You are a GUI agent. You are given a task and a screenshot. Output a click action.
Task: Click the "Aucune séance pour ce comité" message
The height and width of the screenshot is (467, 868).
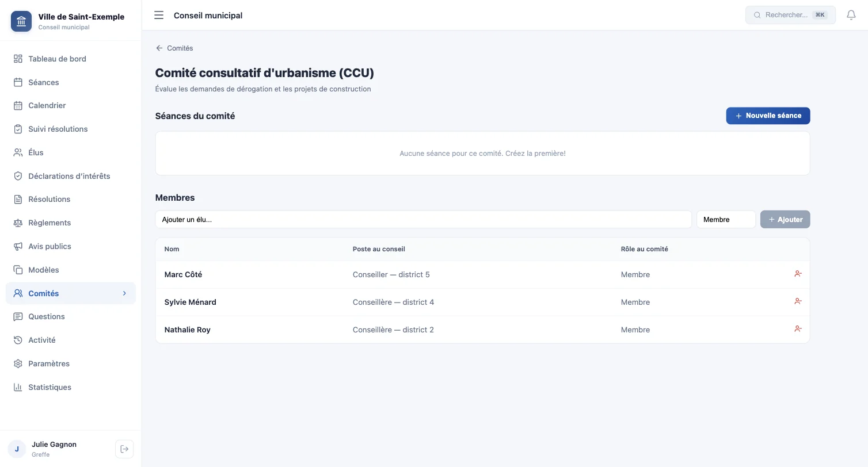(x=482, y=154)
